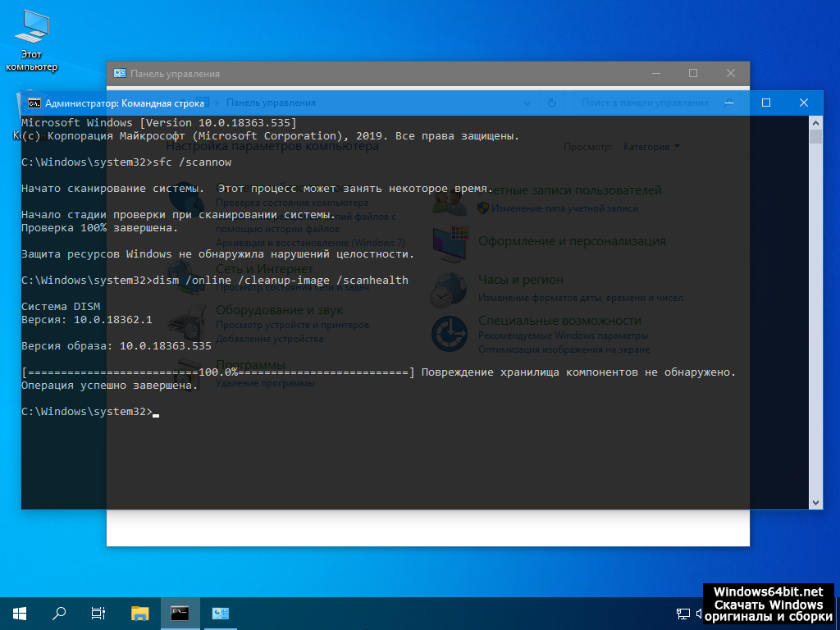Open Task View from the taskbar
The height and width of the screenshot is (630, 840).
click(98, 613)
